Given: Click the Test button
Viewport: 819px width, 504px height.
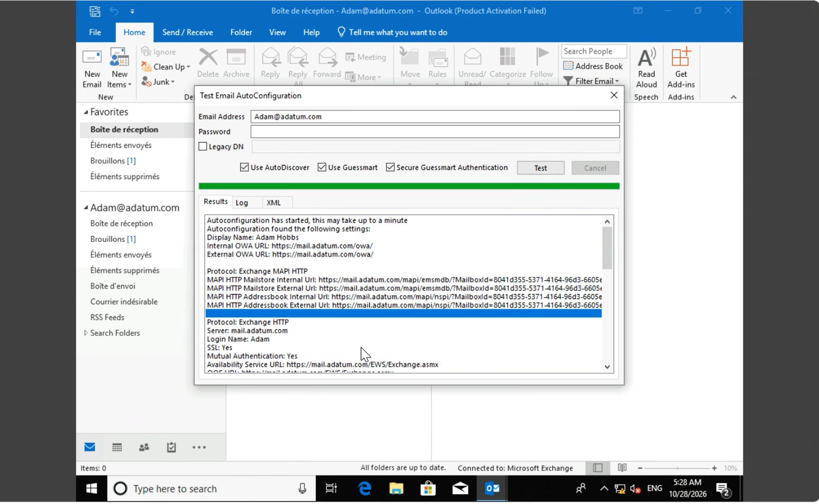Looking at the screenshot, I should (x=540, y=168).
